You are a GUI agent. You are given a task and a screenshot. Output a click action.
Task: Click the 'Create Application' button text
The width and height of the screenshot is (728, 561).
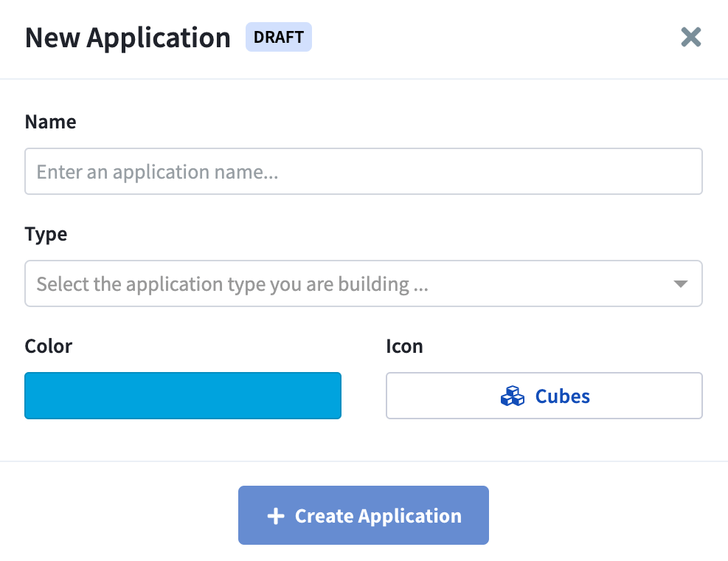click(378, 516)
